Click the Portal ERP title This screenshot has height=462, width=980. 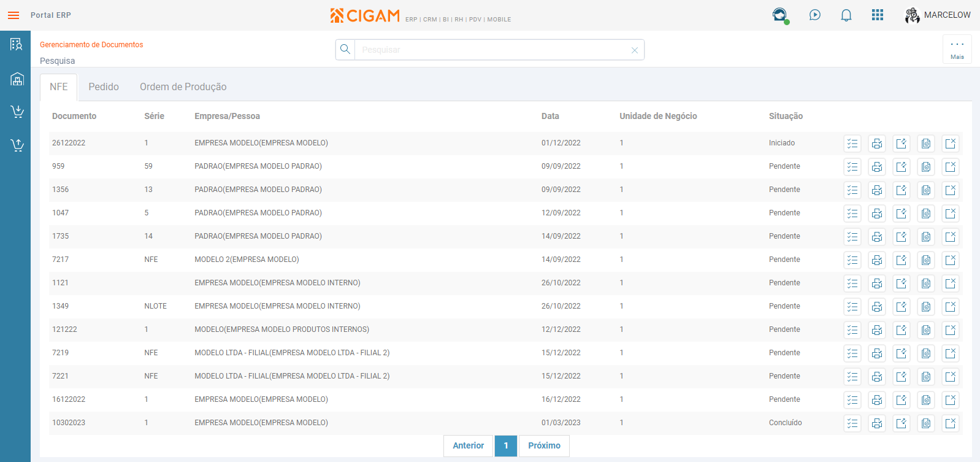click(51, 15)
